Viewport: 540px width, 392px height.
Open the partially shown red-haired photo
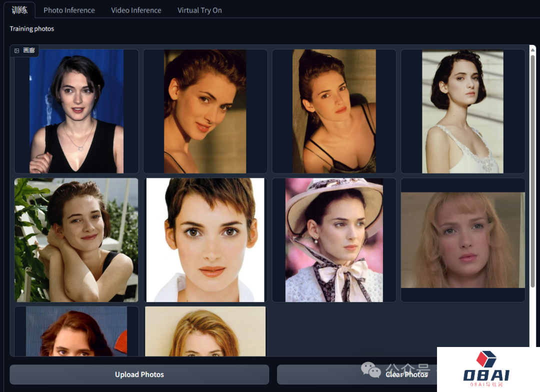coord(76,331)
